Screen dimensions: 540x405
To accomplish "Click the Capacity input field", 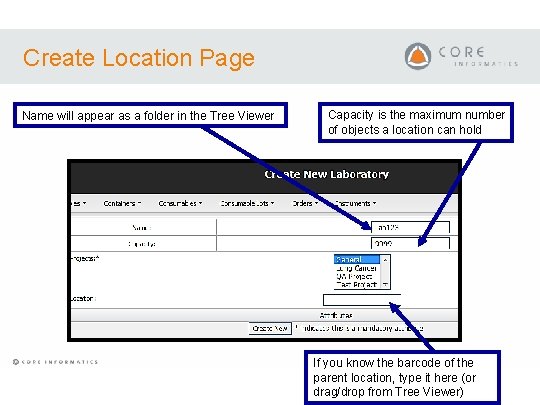I will tap(410, 243).
